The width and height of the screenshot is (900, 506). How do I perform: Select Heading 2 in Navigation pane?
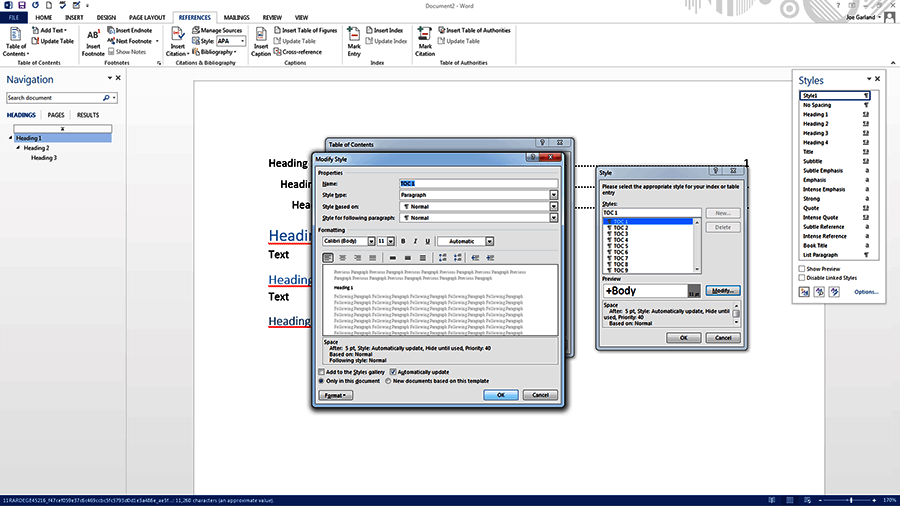36,148
